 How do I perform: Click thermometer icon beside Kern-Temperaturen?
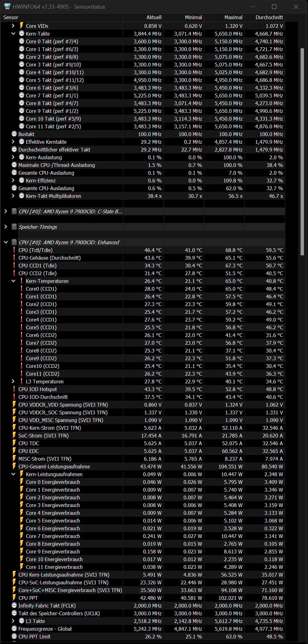point(22,281)
